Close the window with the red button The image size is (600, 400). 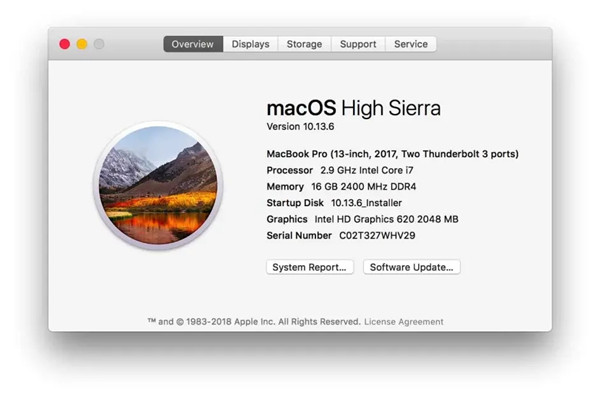click(x=65, y=44)
